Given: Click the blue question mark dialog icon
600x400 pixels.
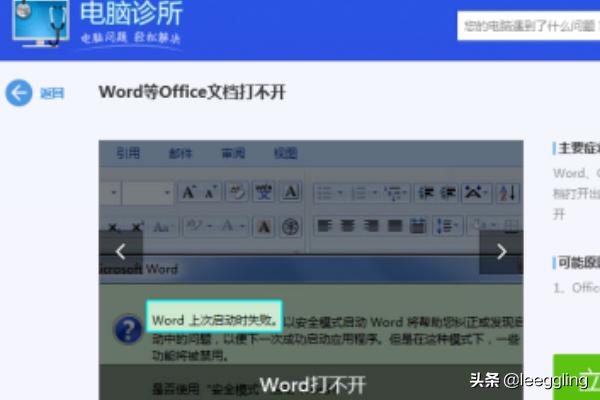Looking at the screenshot, I should [127, 329].
